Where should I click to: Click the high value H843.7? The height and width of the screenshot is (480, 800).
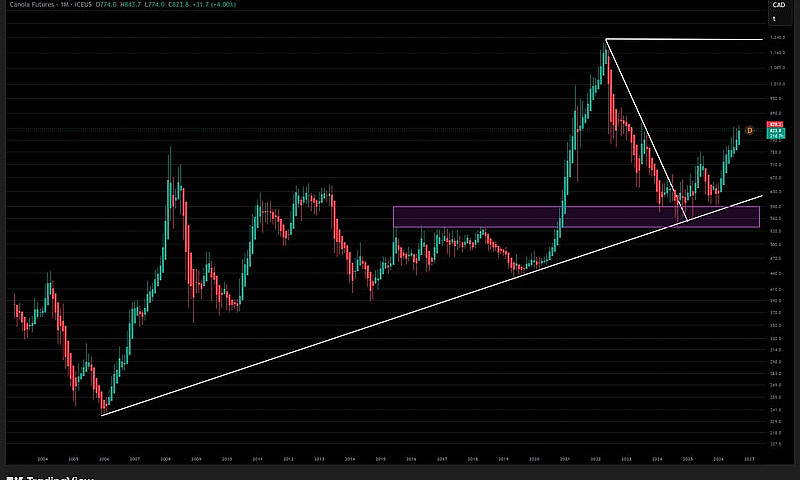130,5
